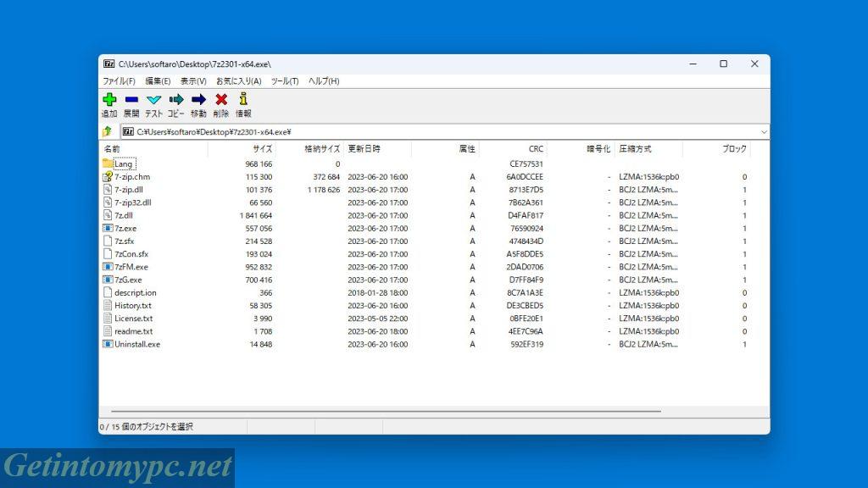Click the CRC value 592EF319

527,344
